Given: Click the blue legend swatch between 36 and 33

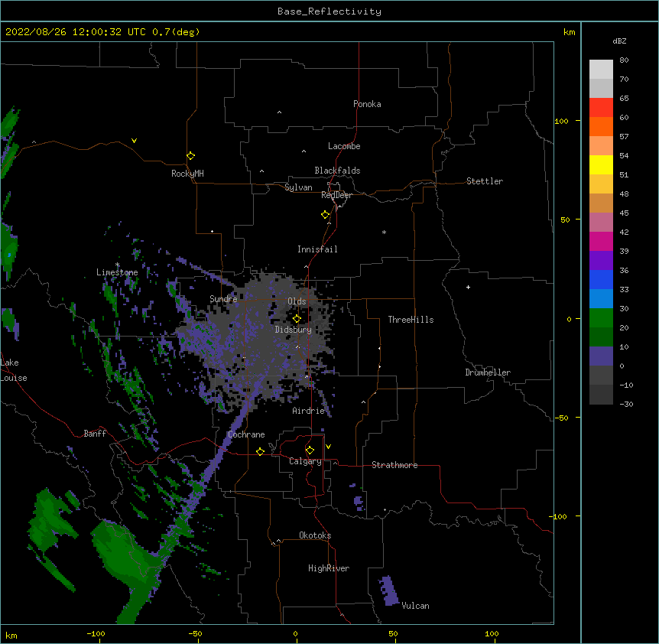Looking at the screenshot, I should 601,279.
